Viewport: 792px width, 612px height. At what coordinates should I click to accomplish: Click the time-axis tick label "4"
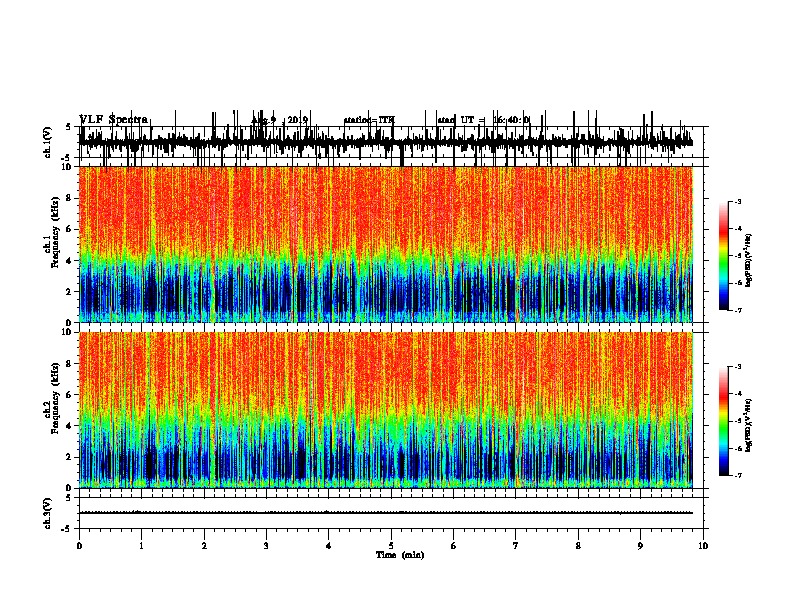329,546
